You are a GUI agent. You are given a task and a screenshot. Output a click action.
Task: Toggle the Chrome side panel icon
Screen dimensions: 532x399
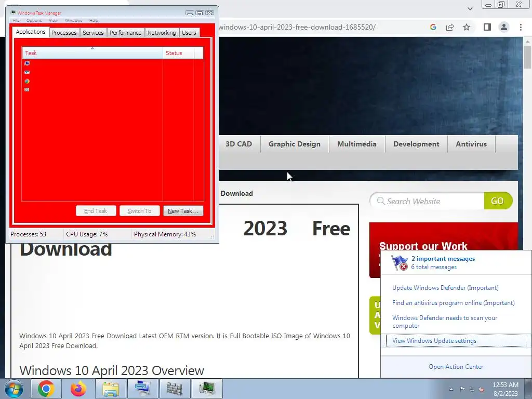(x=487, y=27)
